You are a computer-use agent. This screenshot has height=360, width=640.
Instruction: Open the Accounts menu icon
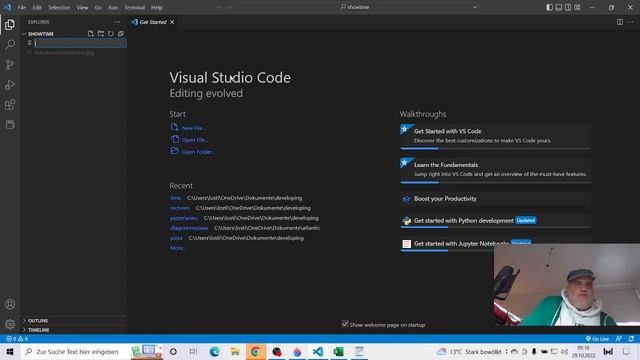[10, 304]
